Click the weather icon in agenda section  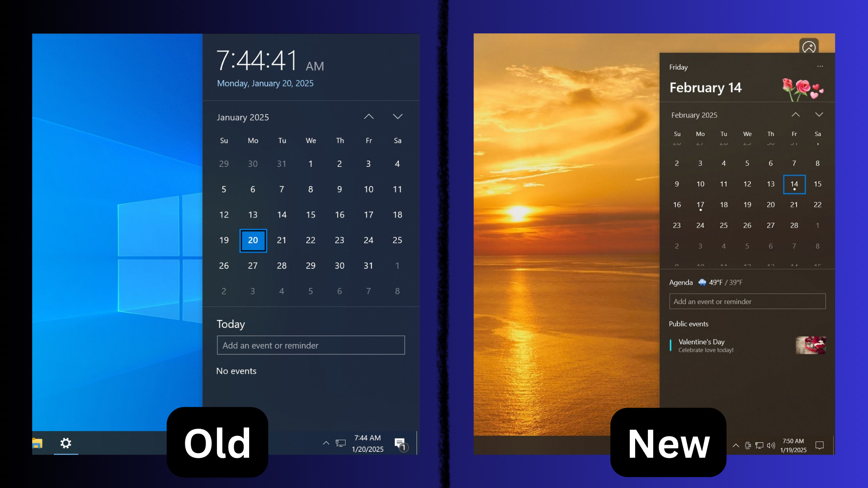702,282
